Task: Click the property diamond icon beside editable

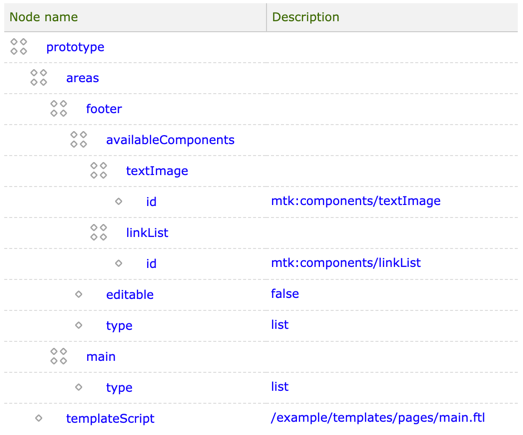Action: [x=79, y=294]
